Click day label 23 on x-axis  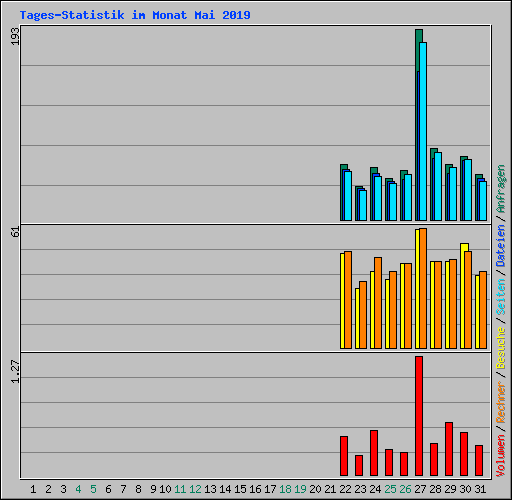360,489
